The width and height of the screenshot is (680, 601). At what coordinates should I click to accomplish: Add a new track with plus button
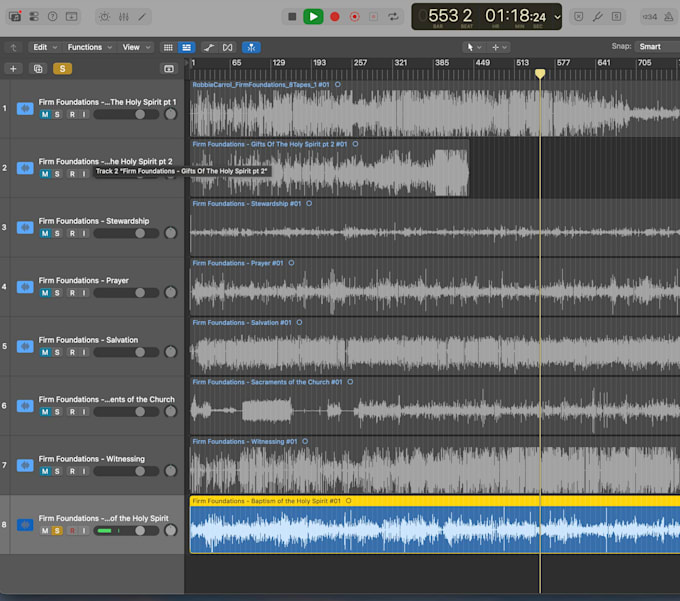pyautogui.click(x=13, y=69)
